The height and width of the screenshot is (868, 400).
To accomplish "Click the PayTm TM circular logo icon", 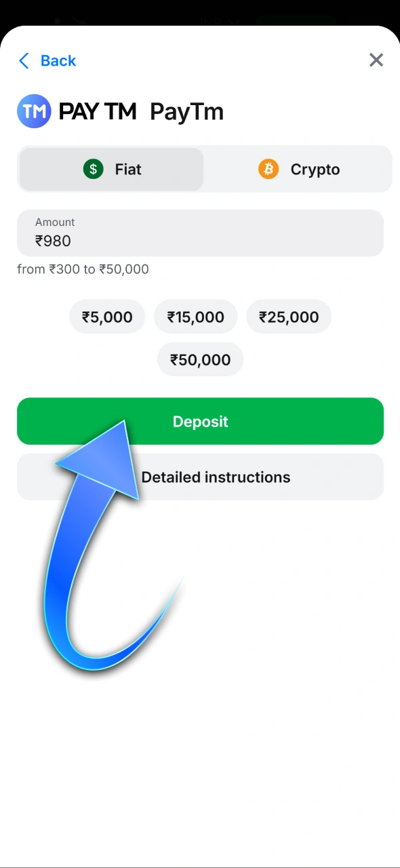I will click(x=34, y=111).
